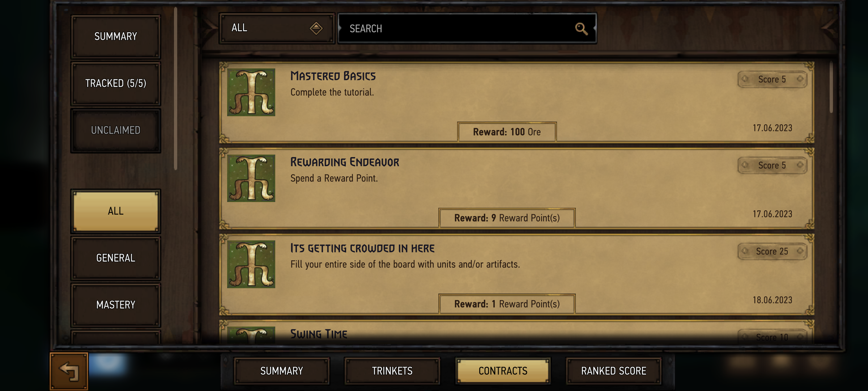Click the Mastered Basics contract emblem

251,92
